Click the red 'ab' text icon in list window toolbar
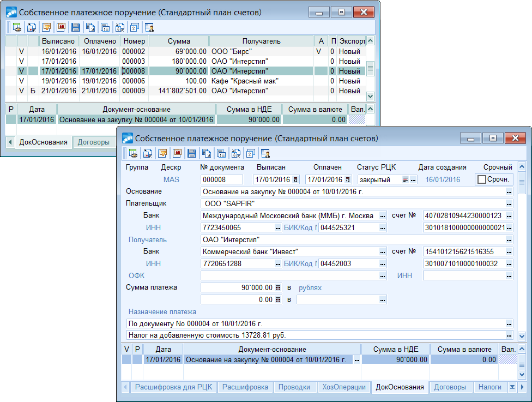Viewport: 532px width, 402px height. pos(61,27)
